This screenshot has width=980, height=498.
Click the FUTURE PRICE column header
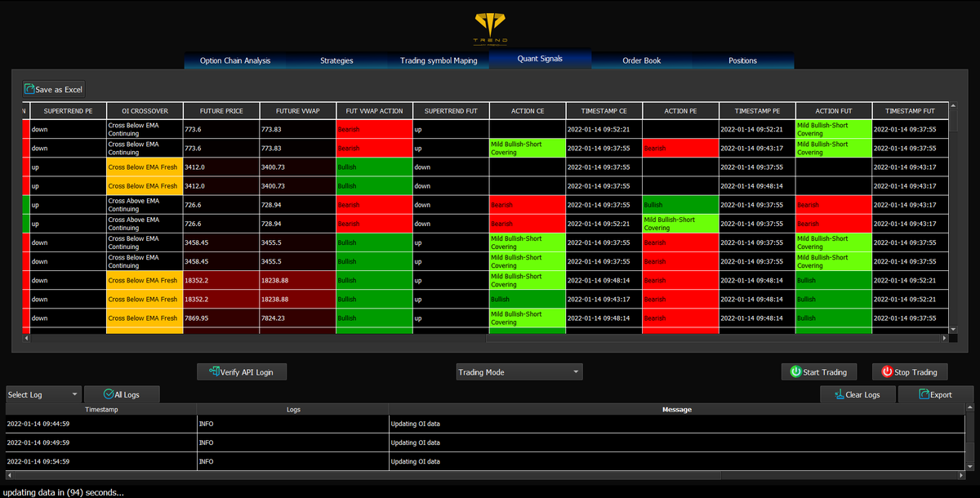click(221, 111)
